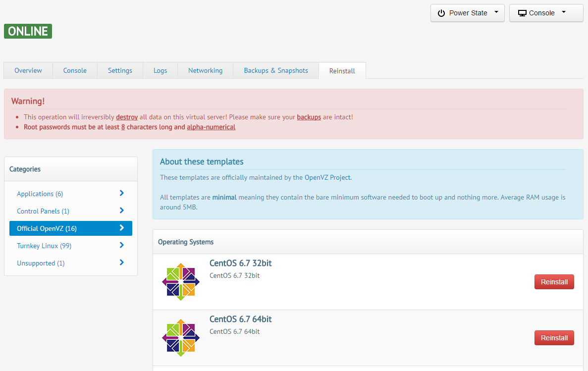Follow the OpenVZ Project link
This screenshot has width=588, height=371.
tap(327, 177)
